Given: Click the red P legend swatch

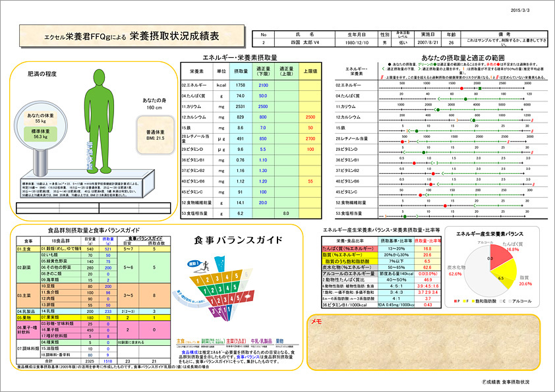Looking at the screenshot, I should [455, 301].
